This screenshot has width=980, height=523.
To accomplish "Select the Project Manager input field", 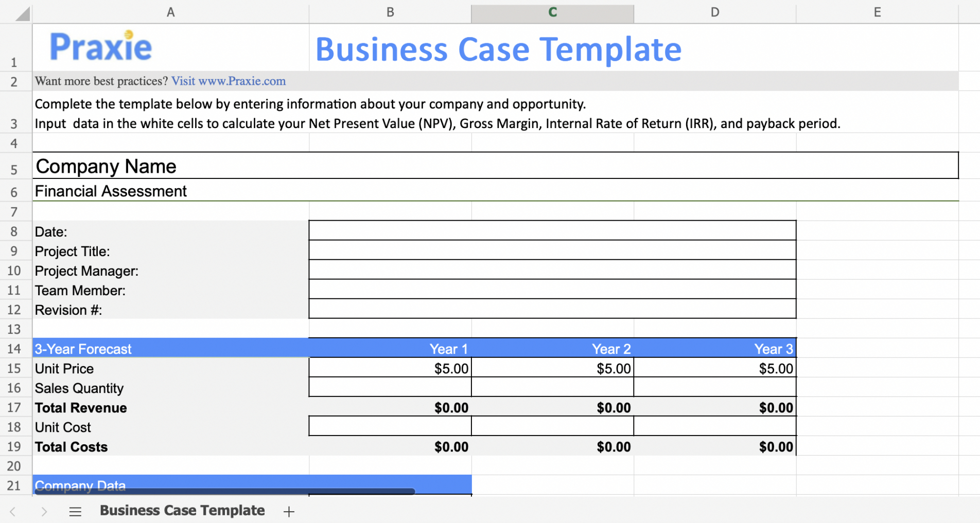I will coord(552,269).
